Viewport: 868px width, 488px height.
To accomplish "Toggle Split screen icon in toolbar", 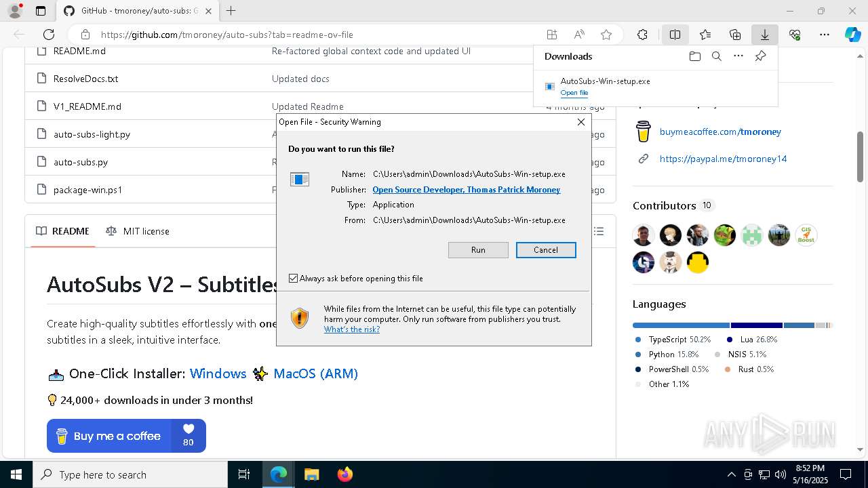I will tap(675, 35).
